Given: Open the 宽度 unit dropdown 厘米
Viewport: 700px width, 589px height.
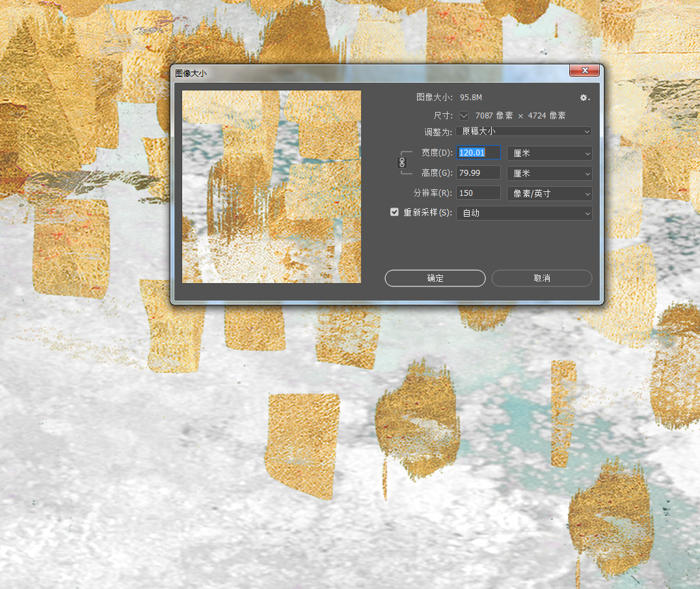Looking at the screenshot, I should (x=550, y=153).
